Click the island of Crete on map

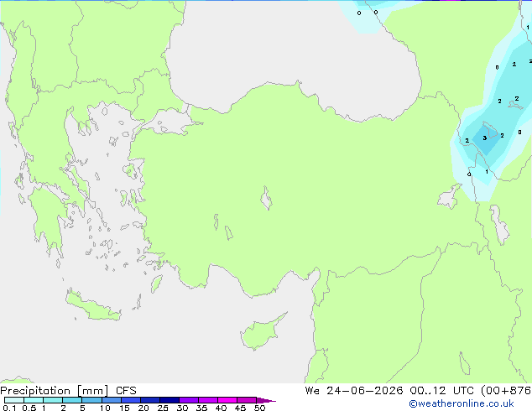tap(93, 307)
